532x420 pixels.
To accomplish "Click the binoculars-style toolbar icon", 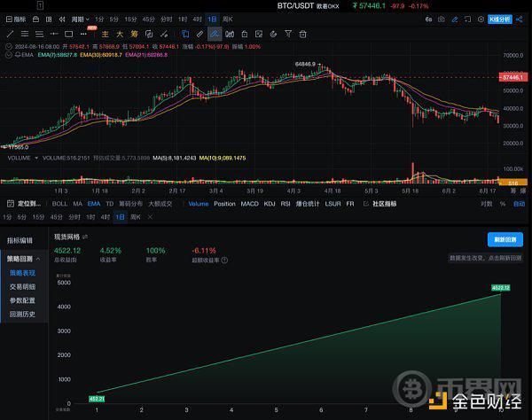I will [x=230, y=34].
